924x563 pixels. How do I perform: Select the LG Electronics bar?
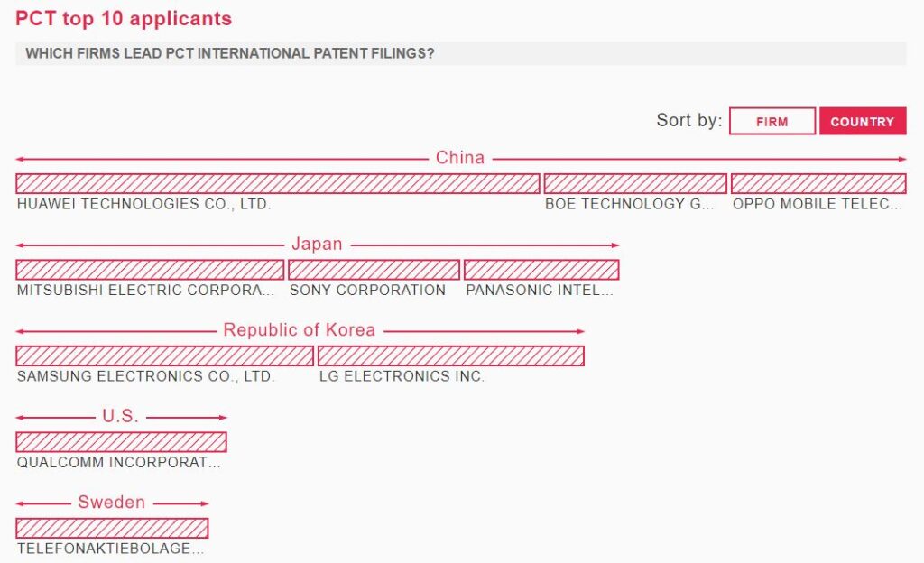pos(451,355)
